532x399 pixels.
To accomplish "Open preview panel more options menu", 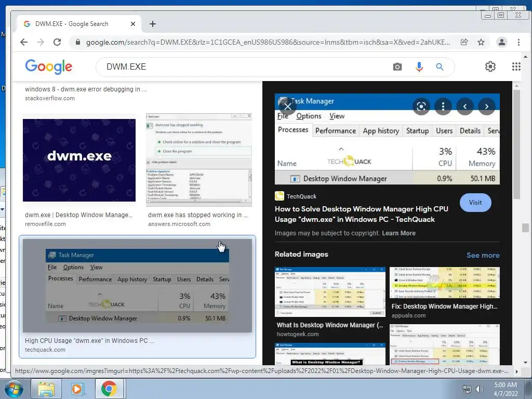I will pyautogui.click(x=443, y=107).
